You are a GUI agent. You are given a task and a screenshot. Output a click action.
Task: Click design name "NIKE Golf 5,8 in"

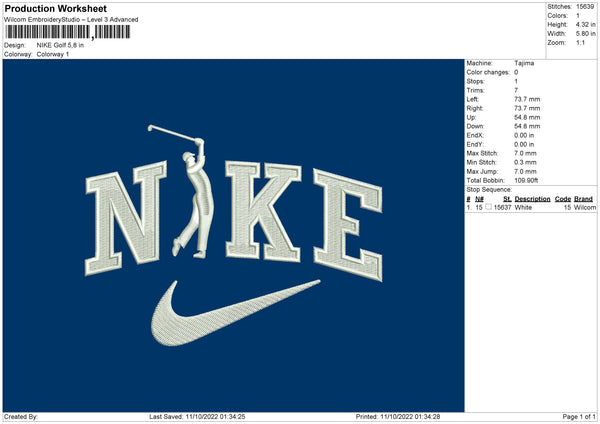pos(60,45)
